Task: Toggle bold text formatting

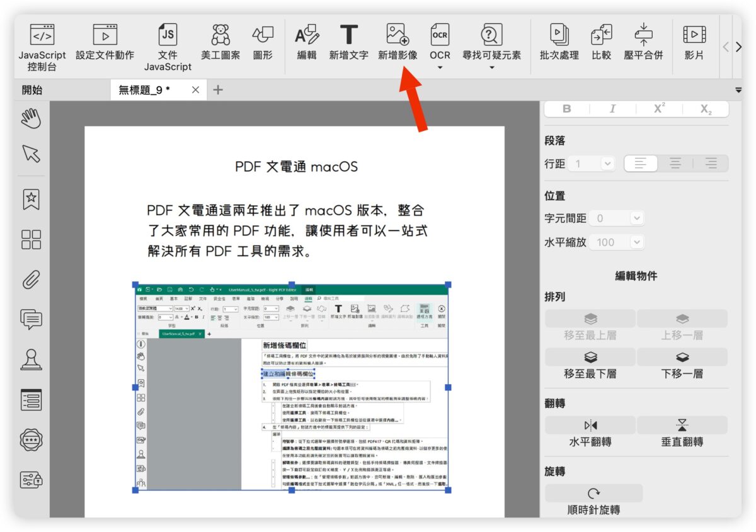Action: (x=566, y=109)
